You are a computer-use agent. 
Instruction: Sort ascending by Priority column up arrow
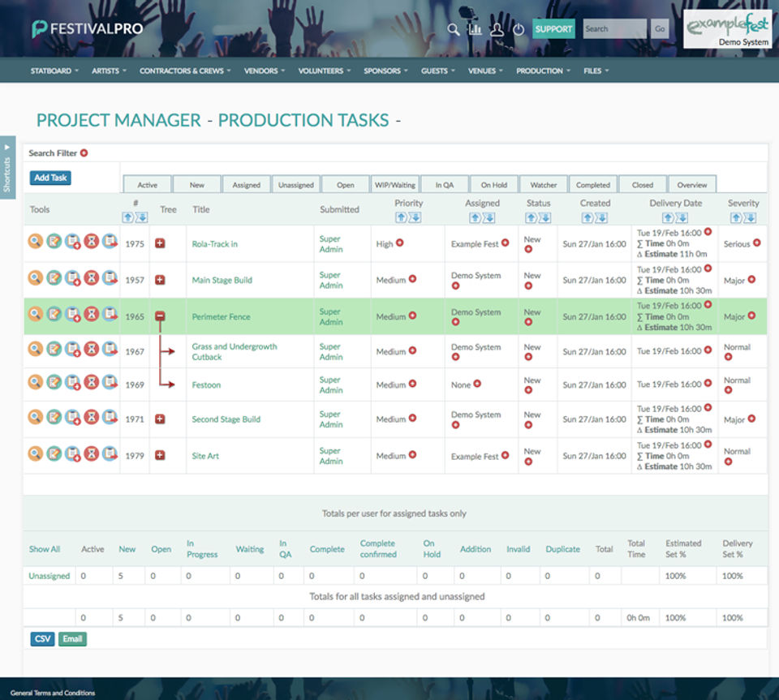[402, 217]
